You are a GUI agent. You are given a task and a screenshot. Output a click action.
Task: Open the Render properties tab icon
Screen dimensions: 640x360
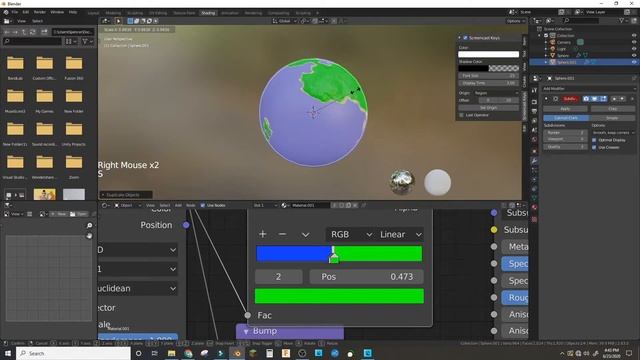click(534, 102)
